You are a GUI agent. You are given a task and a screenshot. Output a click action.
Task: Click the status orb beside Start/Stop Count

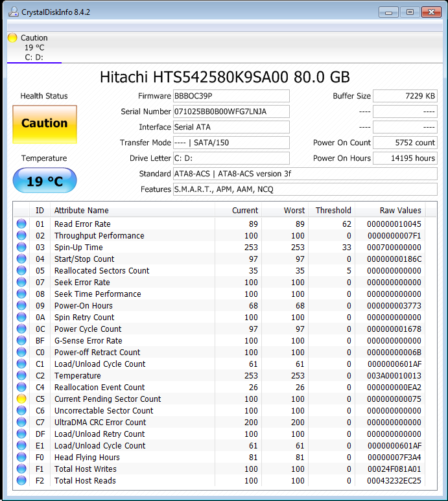[x=21, y=259]
